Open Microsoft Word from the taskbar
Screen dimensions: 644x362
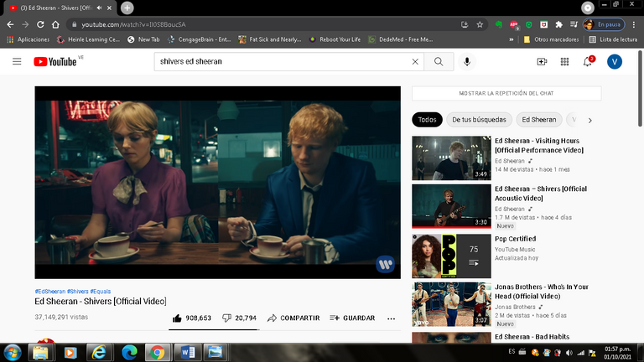tap(188, 353)
